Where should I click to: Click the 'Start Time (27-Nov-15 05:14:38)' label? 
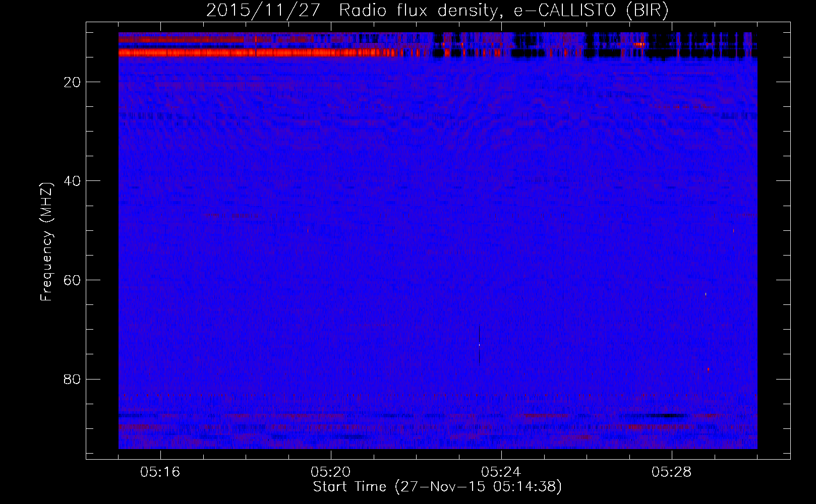tap(437, 487)
